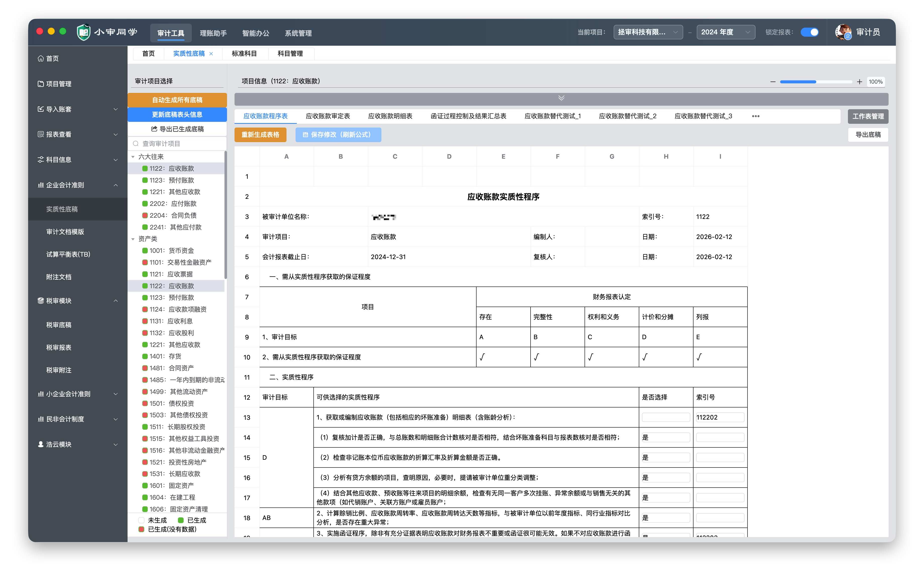The height and width of the screenshot is (580, 924).
Task: Collapse the 企业会计准则 sidebar menu
Action: point(115,185)
